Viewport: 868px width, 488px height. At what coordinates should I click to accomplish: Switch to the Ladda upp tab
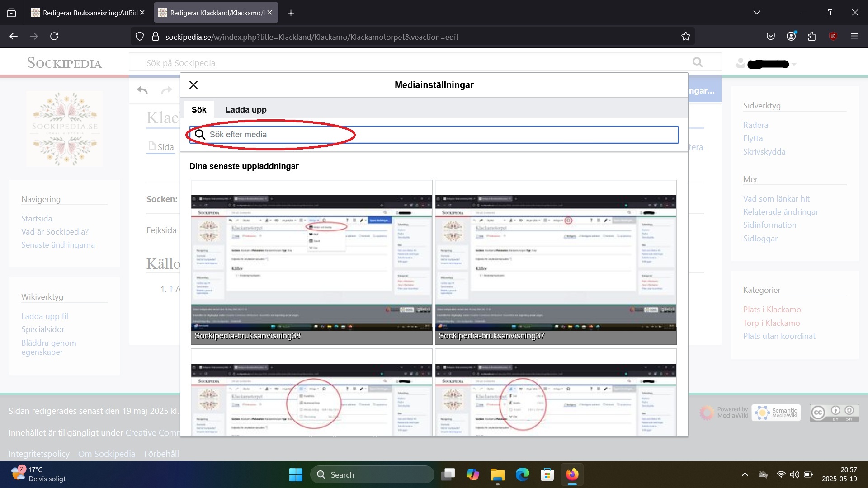246,110
